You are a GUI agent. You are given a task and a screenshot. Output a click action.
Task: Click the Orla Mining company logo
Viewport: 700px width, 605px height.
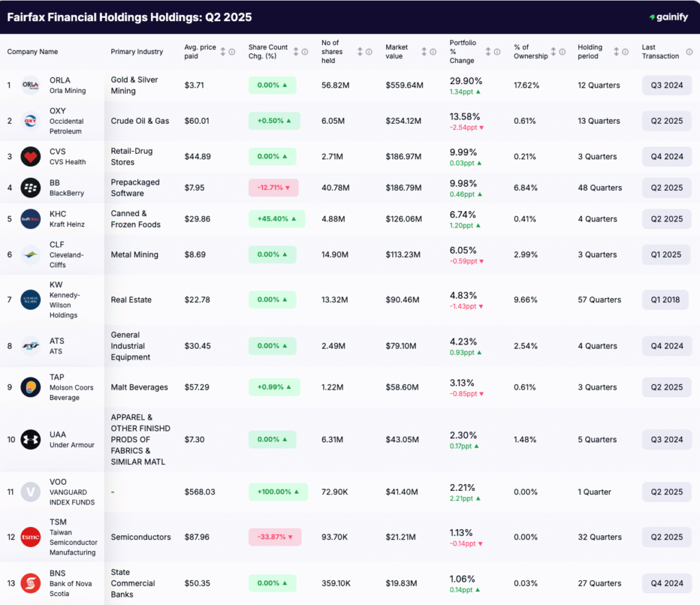pos(31,85)
